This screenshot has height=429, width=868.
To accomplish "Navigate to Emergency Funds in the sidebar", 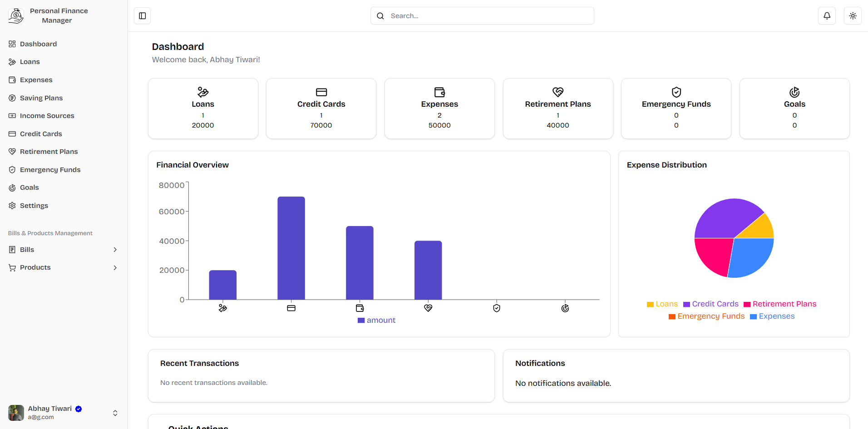I will [x=50, y=170].
